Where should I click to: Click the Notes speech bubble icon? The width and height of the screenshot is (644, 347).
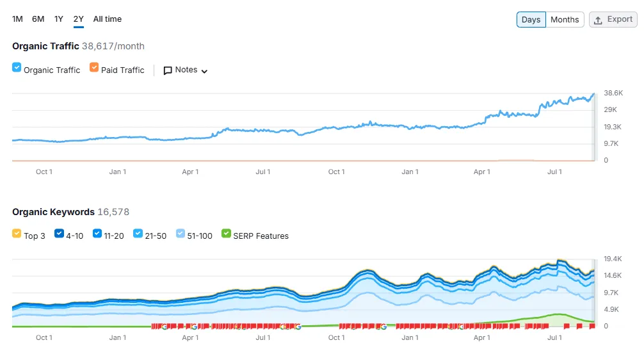click(168, 70)
